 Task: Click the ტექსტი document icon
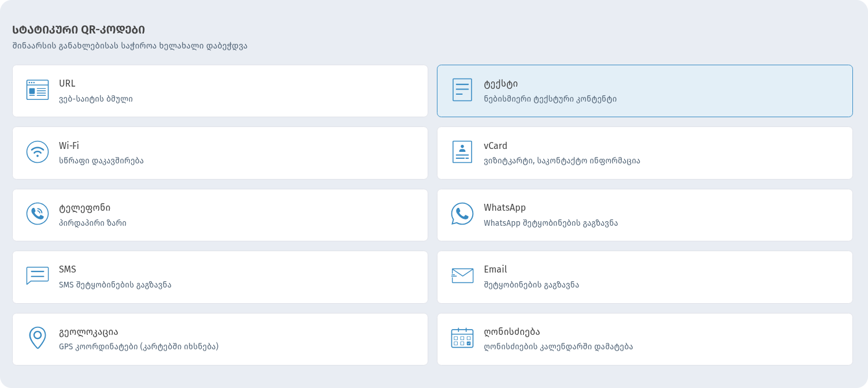[x=462, y=90]
